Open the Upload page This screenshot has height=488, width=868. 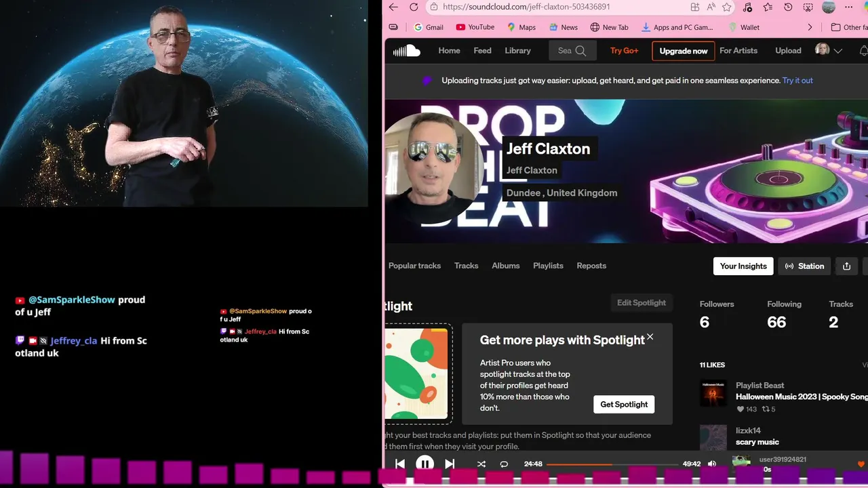click(788, 51)
